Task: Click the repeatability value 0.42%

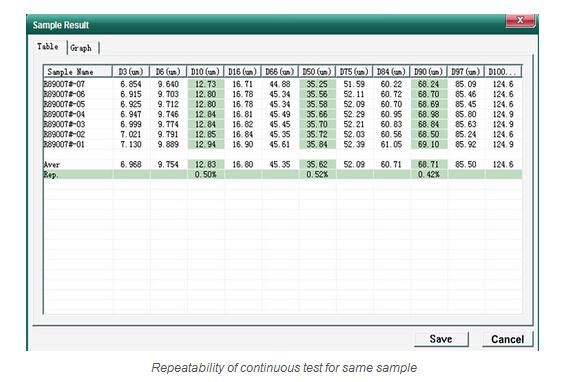Action: point(429,174)
